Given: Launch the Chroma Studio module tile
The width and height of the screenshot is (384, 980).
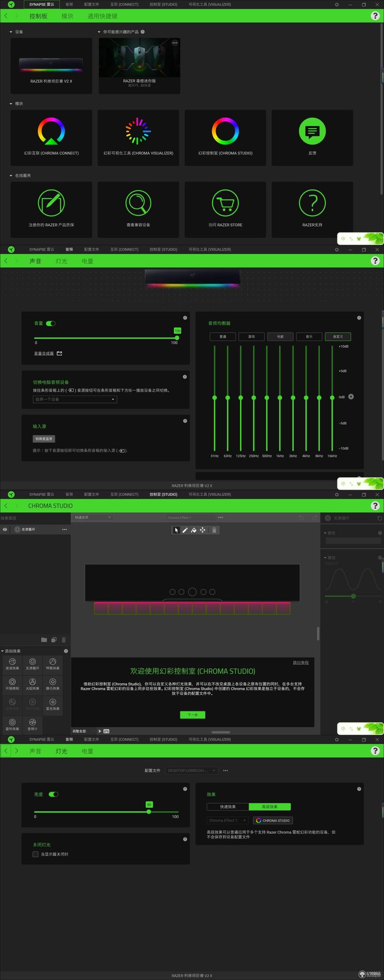Looking at the screenshot, I should (x=225, y=138).
